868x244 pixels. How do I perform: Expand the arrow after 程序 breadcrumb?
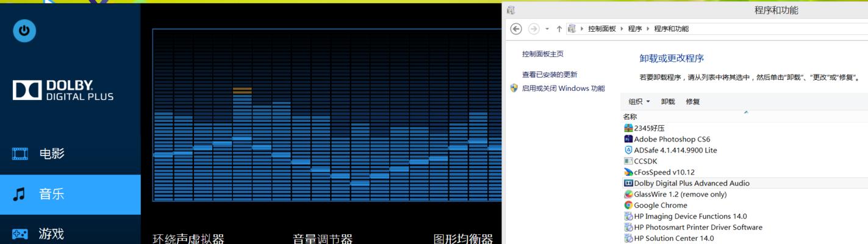648,29
